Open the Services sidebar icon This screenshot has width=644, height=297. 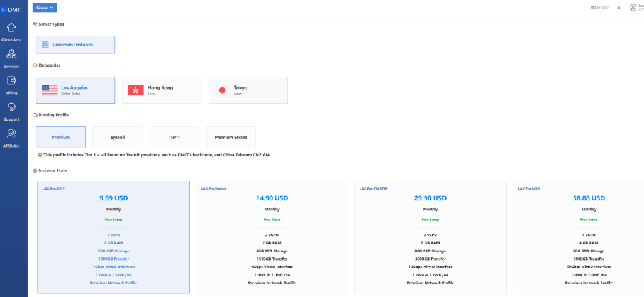[11, 55]
